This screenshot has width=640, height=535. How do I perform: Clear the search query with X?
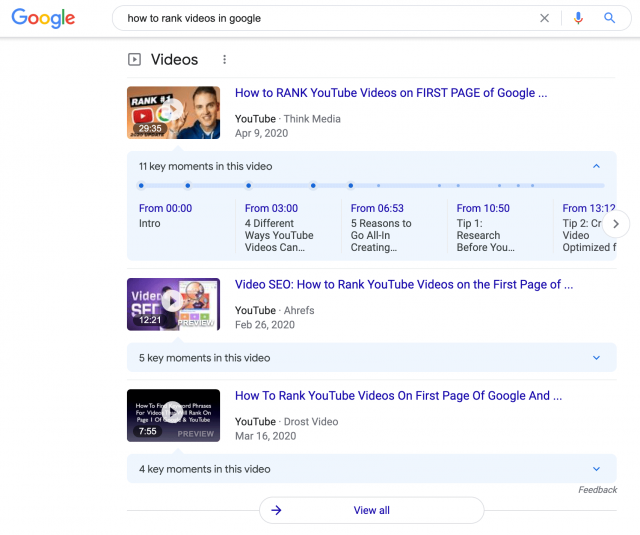pyautogui.click(x=544, y=18)
